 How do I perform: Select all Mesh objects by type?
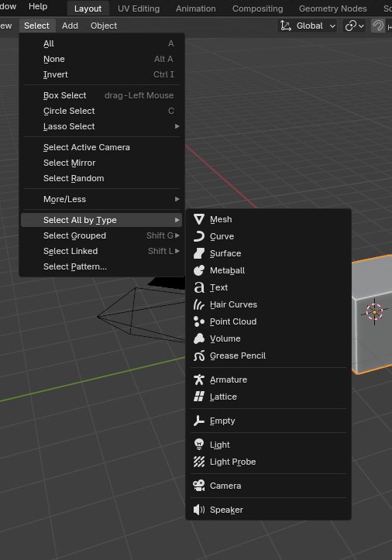coord(268,219)
